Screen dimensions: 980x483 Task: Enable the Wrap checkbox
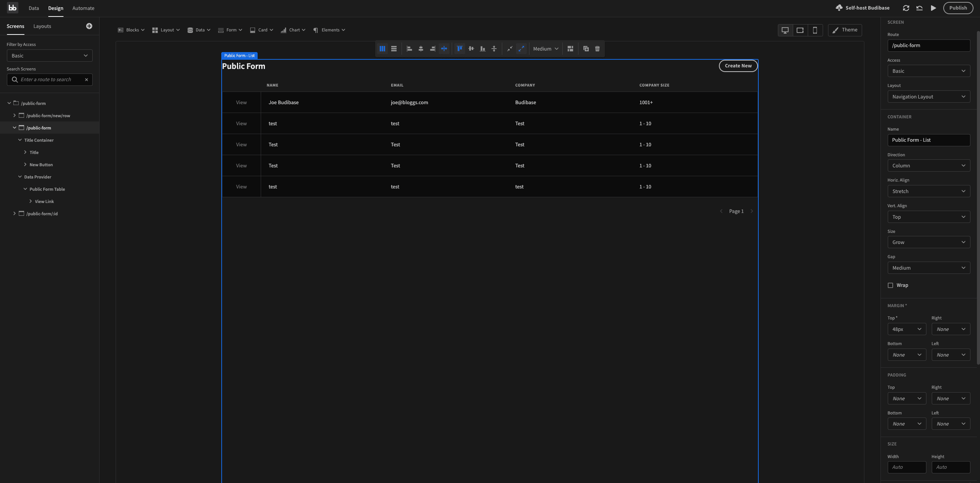click(890, 285)
